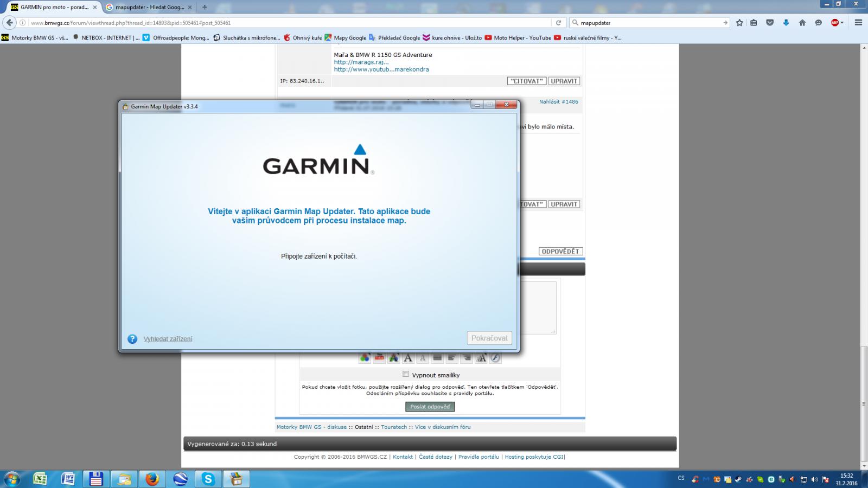Click the mapupdater search field
The height and width of the screenshot is (488, 868).
(x=648, y=23)
